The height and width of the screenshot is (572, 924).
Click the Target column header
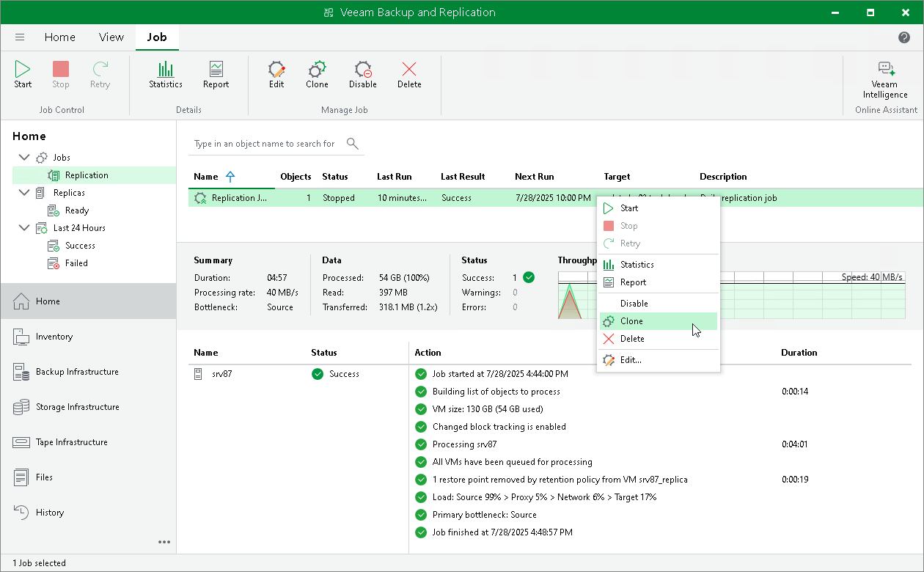[617, 177]
